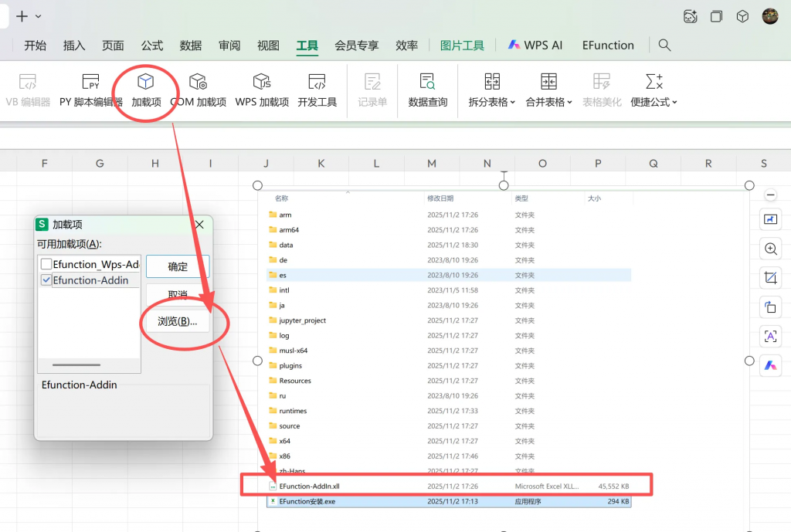Click the 确定 button in add-ins dialog
Image resolution: width=791 pixels, height=532 pixels.
177,266
